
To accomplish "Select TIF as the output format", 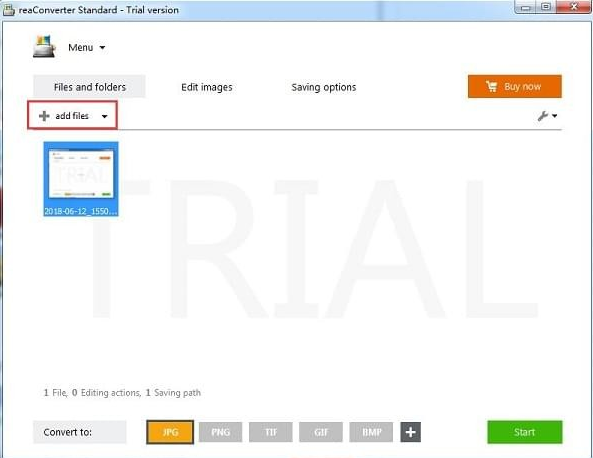I will click(x=271, y=432).
